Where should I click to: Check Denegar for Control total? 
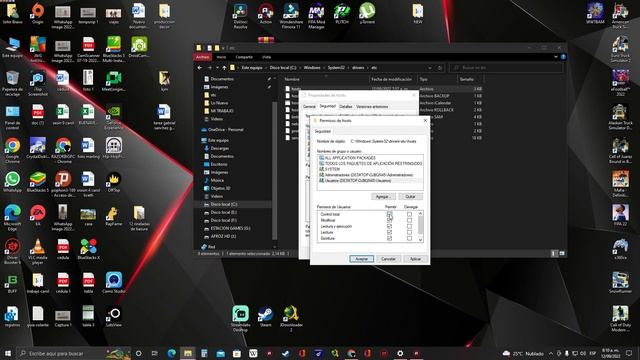click(x=409, y=214)
